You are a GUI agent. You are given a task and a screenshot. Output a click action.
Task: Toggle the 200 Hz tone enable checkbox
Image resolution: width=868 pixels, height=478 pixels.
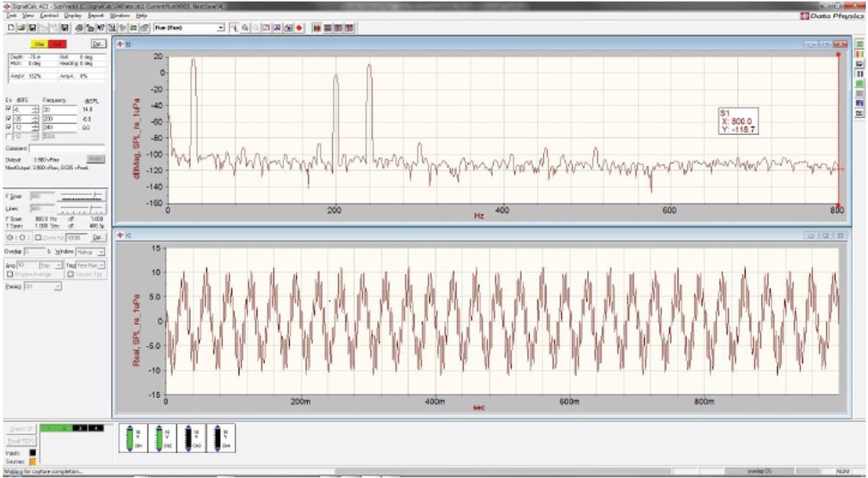[x=8, y=118]
